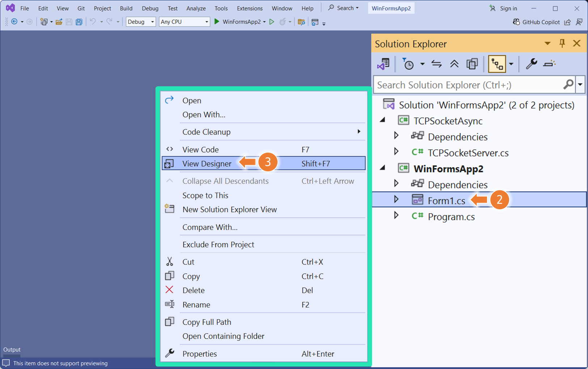Click the Redo toolbar icon
Image resolution: width=588 pixels, height=369 pixels.
[x=109, y=22]
